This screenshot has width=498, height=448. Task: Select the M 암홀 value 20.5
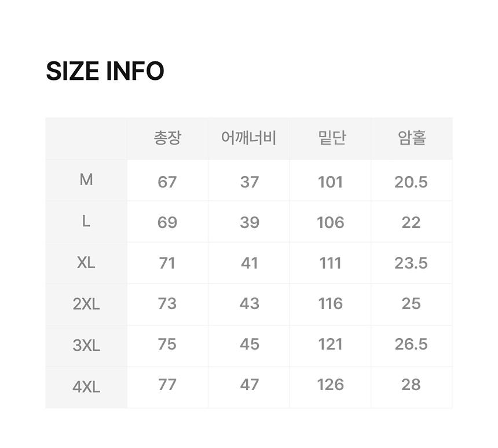tap(411, 182)
